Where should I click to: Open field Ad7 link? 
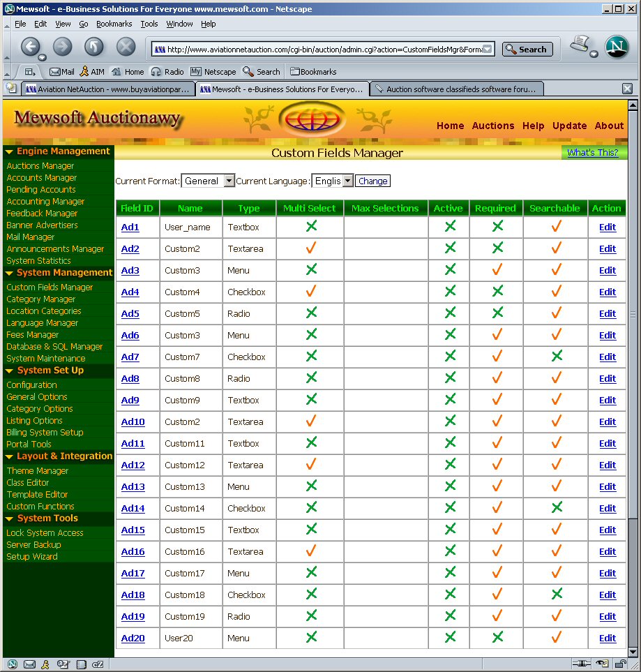coord(130,357)
